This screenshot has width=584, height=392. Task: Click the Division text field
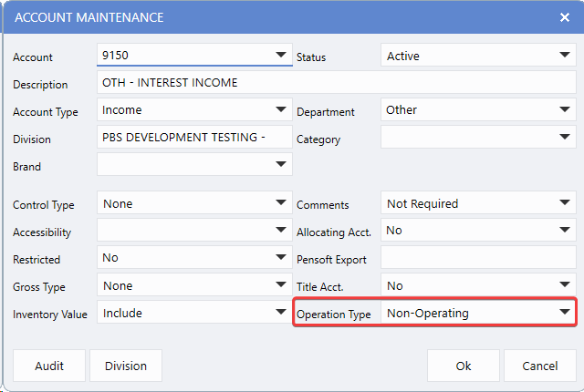coord(193,138)
